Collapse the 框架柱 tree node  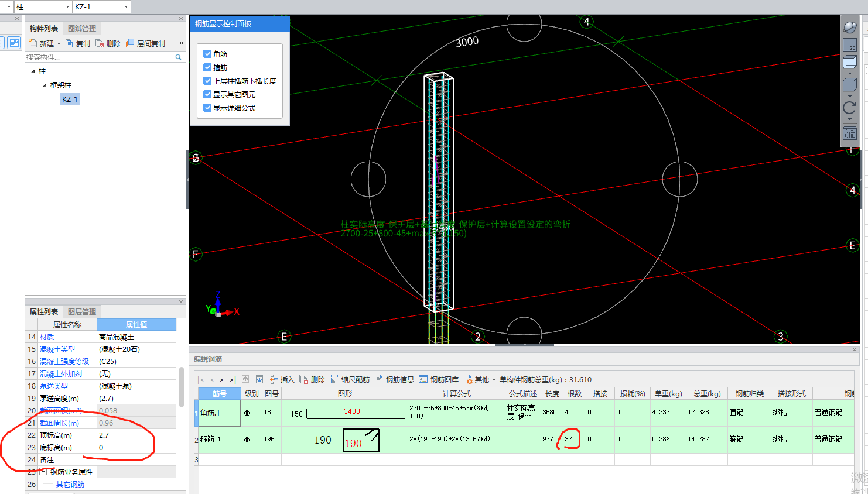pyautogui.click(x=45, y=85)
